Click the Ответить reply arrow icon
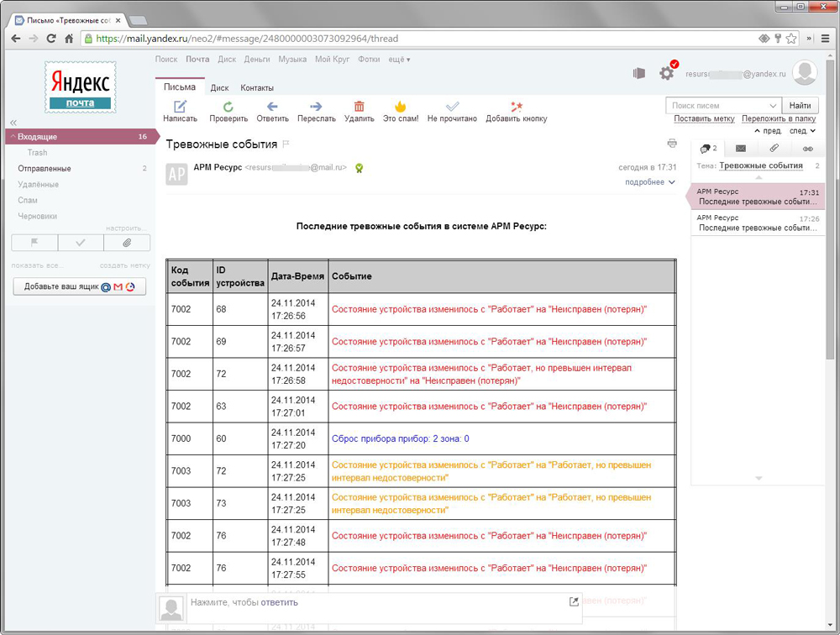The height and width of the screenshot is (635, 840). tap(272, 108)
